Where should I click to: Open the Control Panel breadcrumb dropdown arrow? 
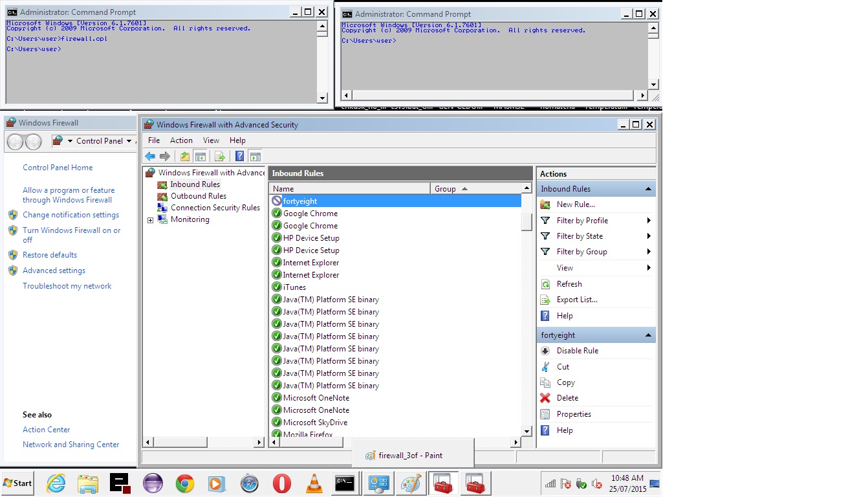pos(129,141)
